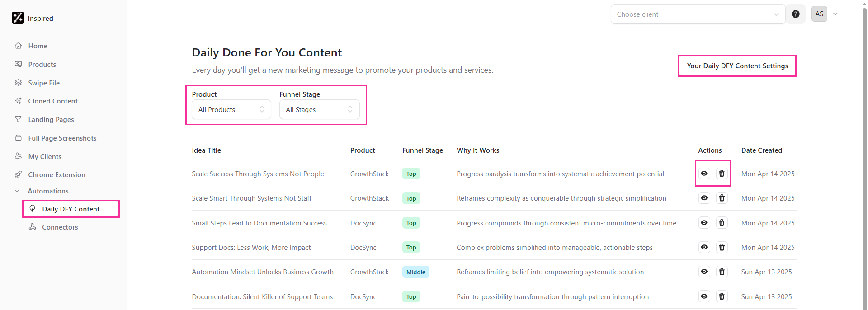Expand the user account chevron
The height and width of the screenshot is (310, 868).
[x=835, y=14]
